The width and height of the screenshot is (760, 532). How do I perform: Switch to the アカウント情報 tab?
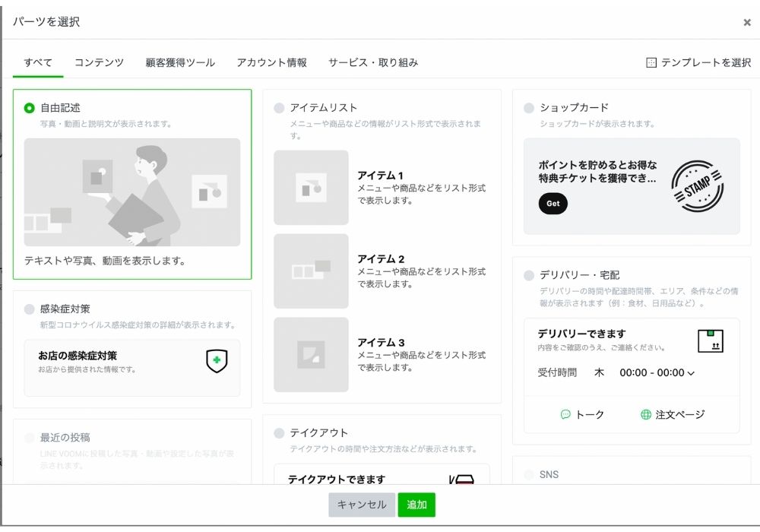coord(271,62)
